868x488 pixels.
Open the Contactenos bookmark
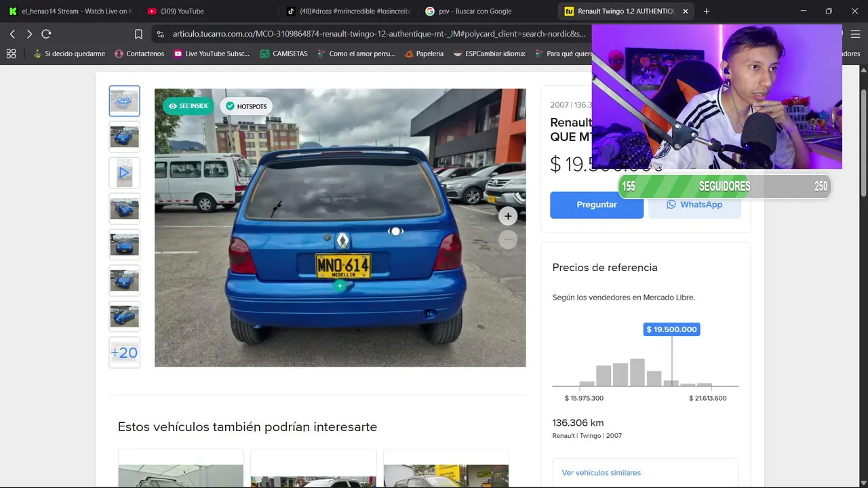pyautogui.click(x=139, y=54)
